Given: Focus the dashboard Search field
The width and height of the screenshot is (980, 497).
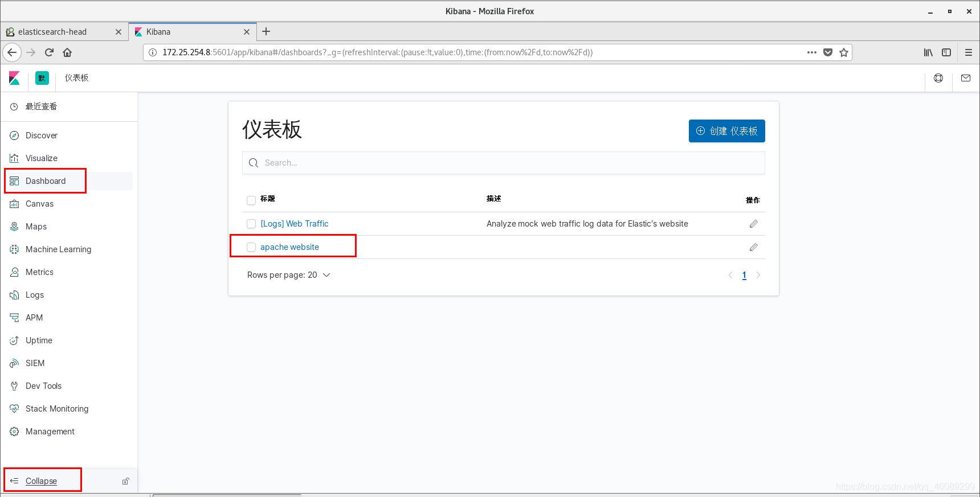Looking at the screenshot, I should pos(503,163).
